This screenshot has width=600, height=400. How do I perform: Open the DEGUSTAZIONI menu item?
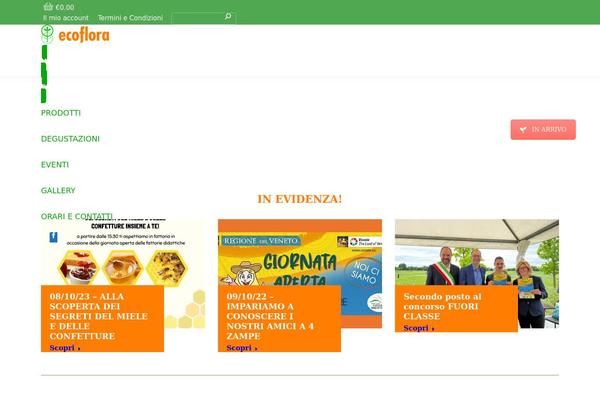coord(70,139)
